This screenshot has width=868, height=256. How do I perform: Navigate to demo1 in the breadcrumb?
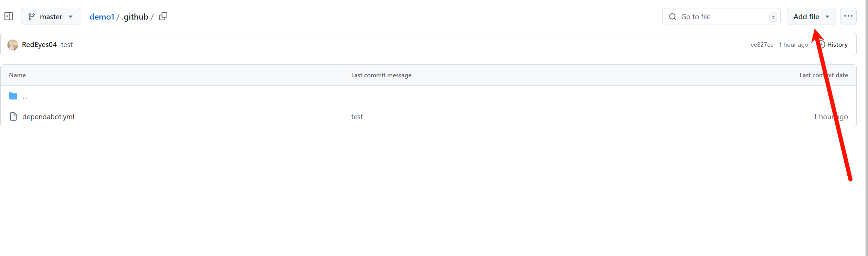tap(102, 16)
